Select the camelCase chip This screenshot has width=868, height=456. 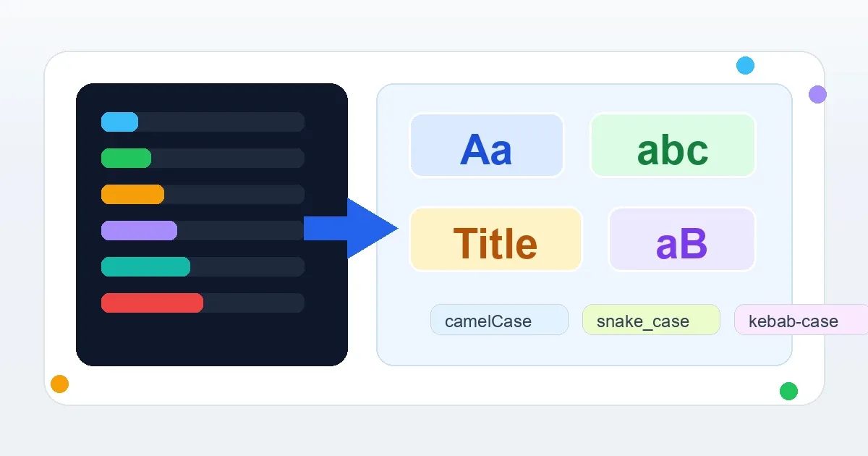click(499, 320)
